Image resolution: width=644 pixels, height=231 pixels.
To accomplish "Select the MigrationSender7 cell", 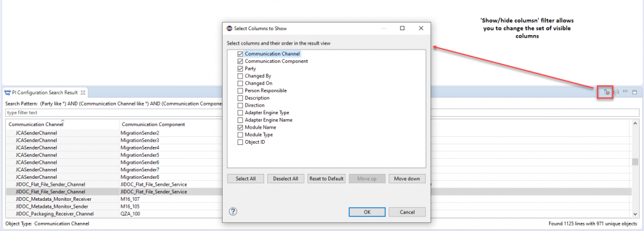I will [140, 169].
